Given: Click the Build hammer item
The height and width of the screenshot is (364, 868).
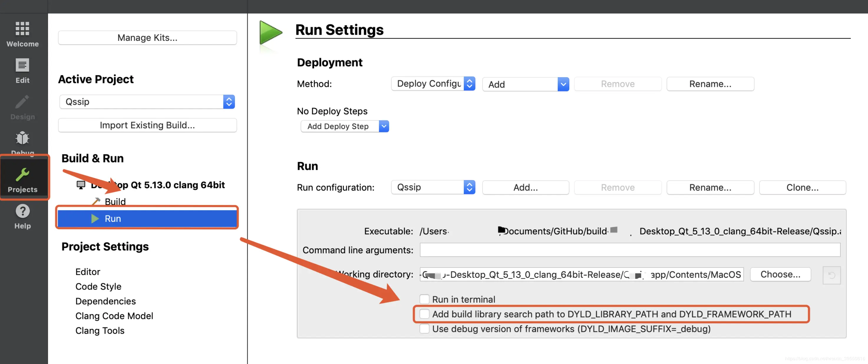Looking at the screenshot, I should click(x=115, y=201).
